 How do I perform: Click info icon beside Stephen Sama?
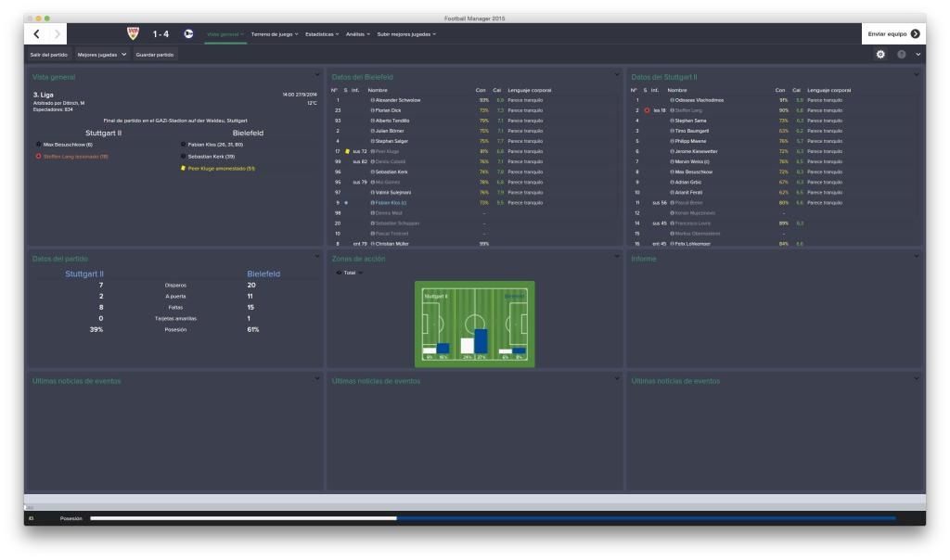pos(672,121)
